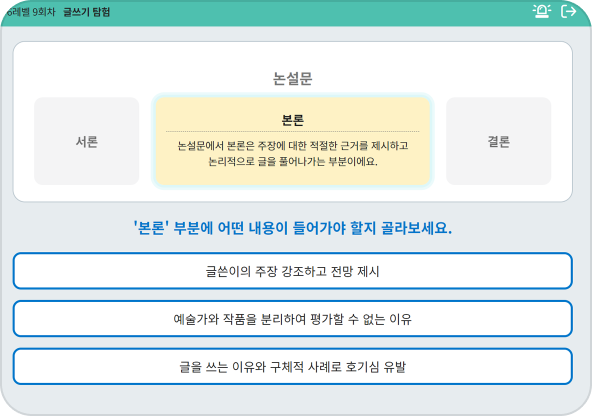Select the 결론 section card

tap(498, 141)
